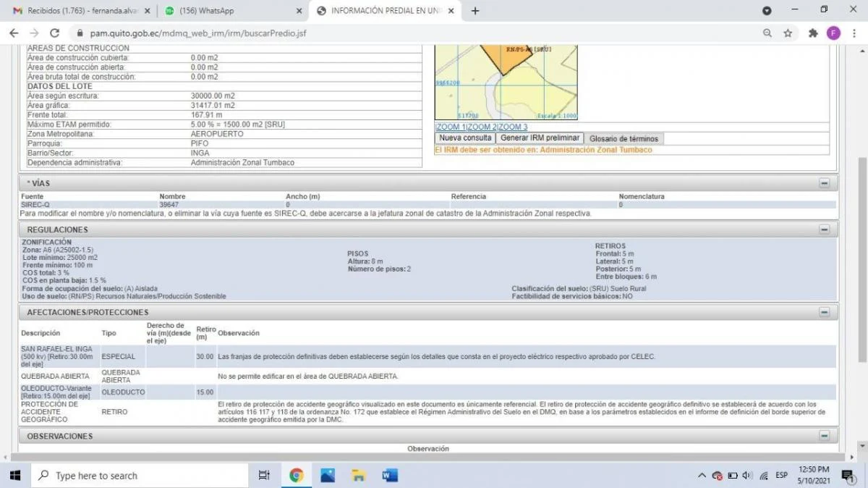This screenshot has width=868, height=488.
Task: Click the ZOOM 3 map link
Action: 513,127
